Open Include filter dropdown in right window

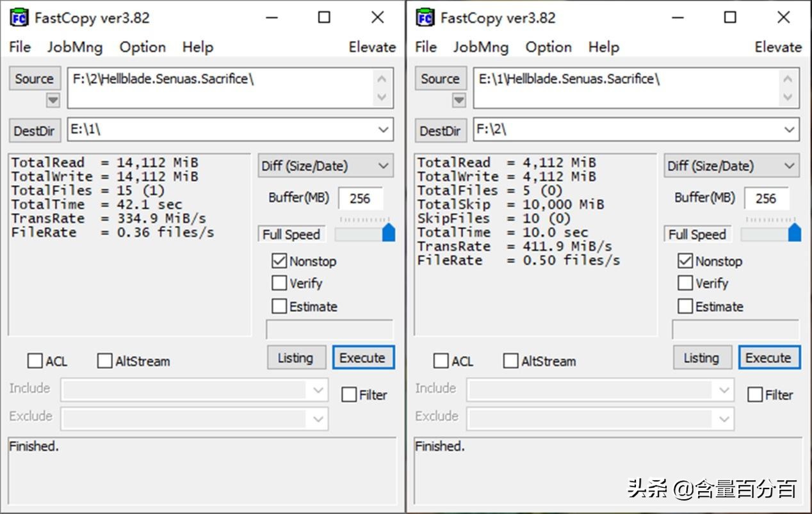(724, 390)
